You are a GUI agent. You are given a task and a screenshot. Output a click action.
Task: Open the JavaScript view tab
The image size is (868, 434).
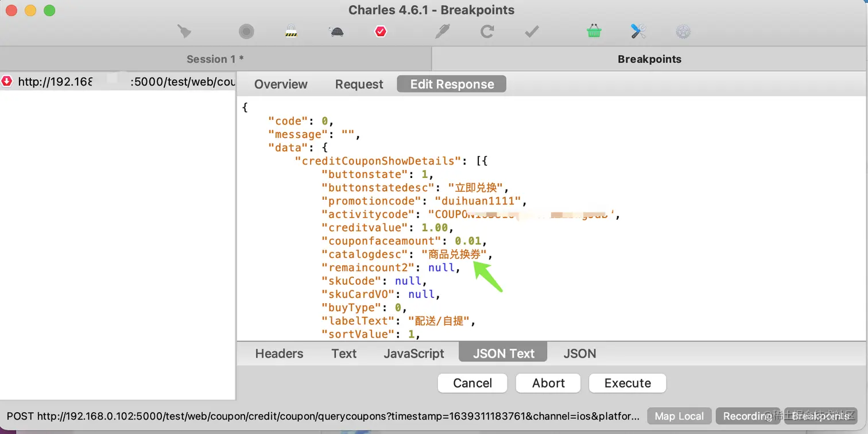(x=414, y=354)
